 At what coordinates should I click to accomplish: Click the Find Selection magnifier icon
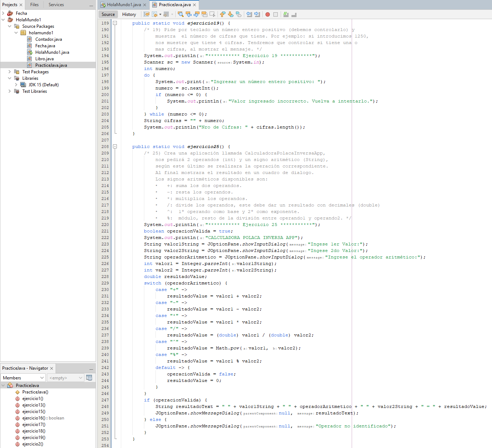tap(181, 14)
